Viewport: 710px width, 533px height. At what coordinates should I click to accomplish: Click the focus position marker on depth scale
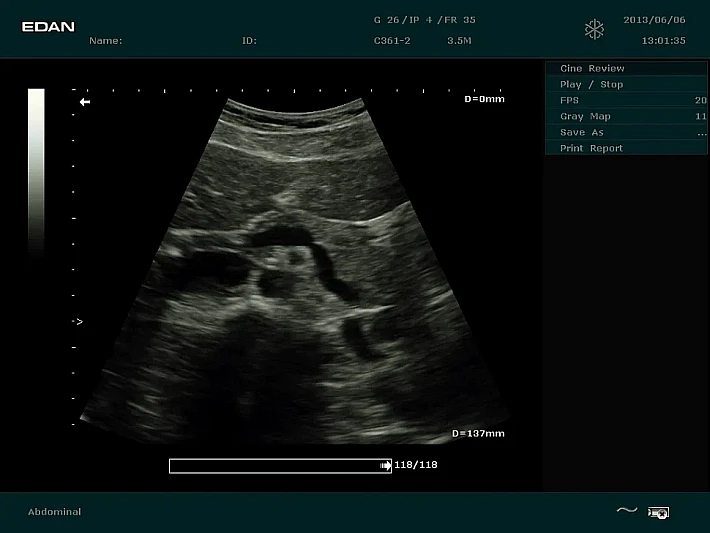(x=78, y=322)
